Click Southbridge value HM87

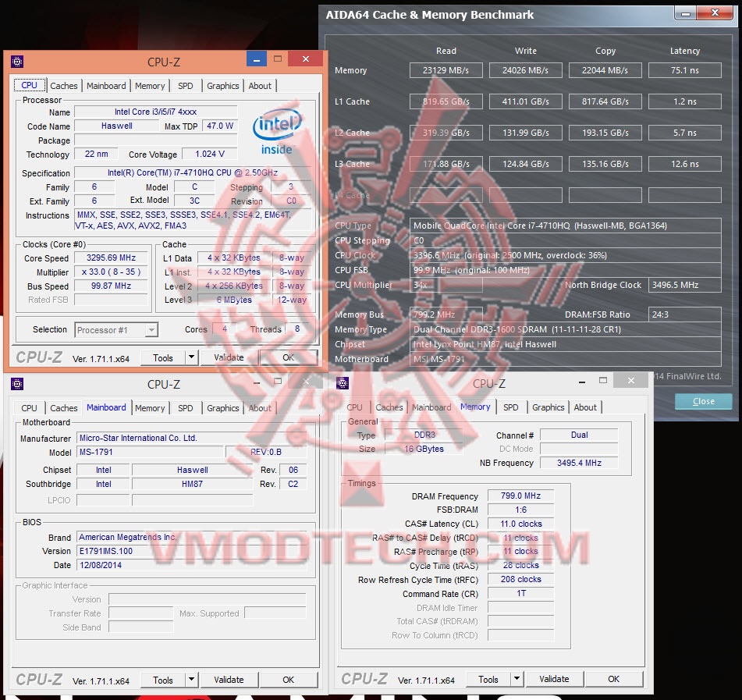(x=192, y=484)
